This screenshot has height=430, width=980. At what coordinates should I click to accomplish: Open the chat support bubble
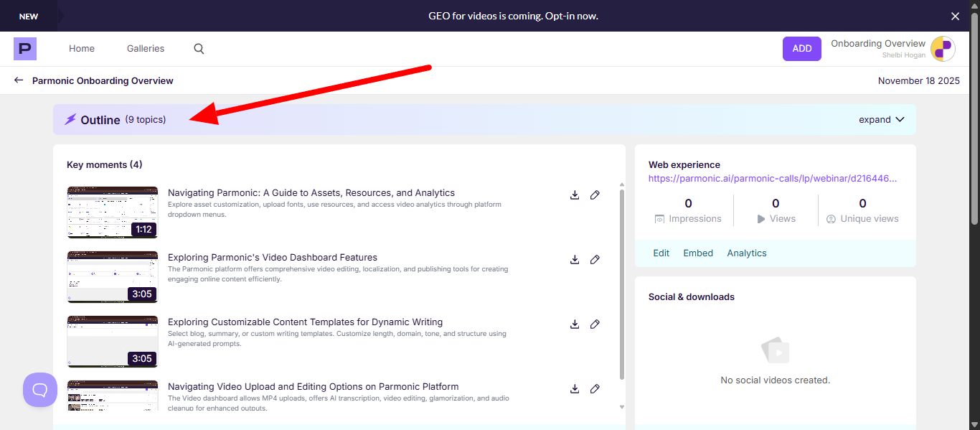(x=40, y=390)
